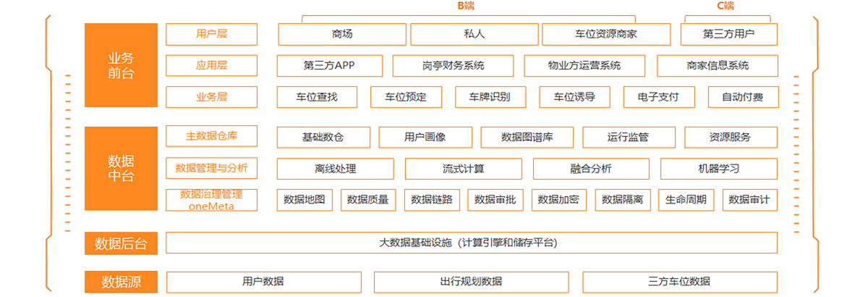Select the 运行监管 box

click(629, 137)
